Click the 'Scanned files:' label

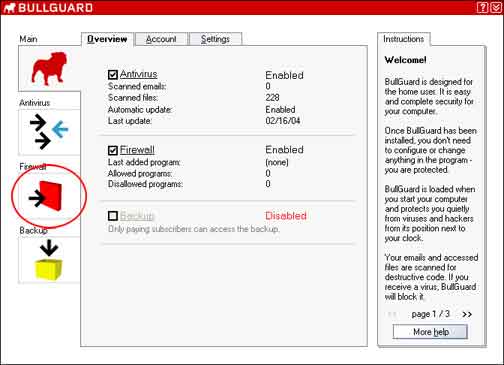coord(133,98)
